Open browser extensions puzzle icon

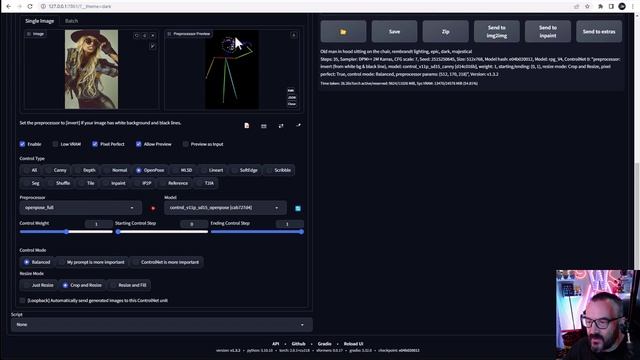[600, 6]
